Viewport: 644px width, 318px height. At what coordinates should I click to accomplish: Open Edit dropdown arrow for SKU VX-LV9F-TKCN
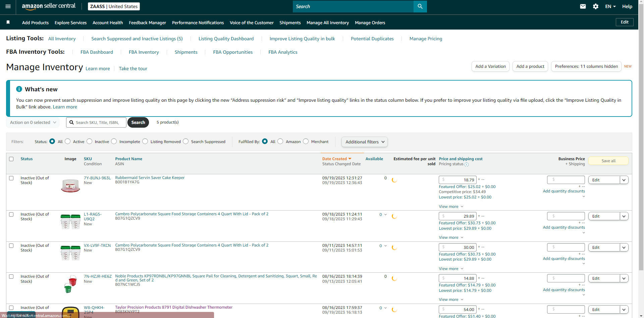click(624, 247)
